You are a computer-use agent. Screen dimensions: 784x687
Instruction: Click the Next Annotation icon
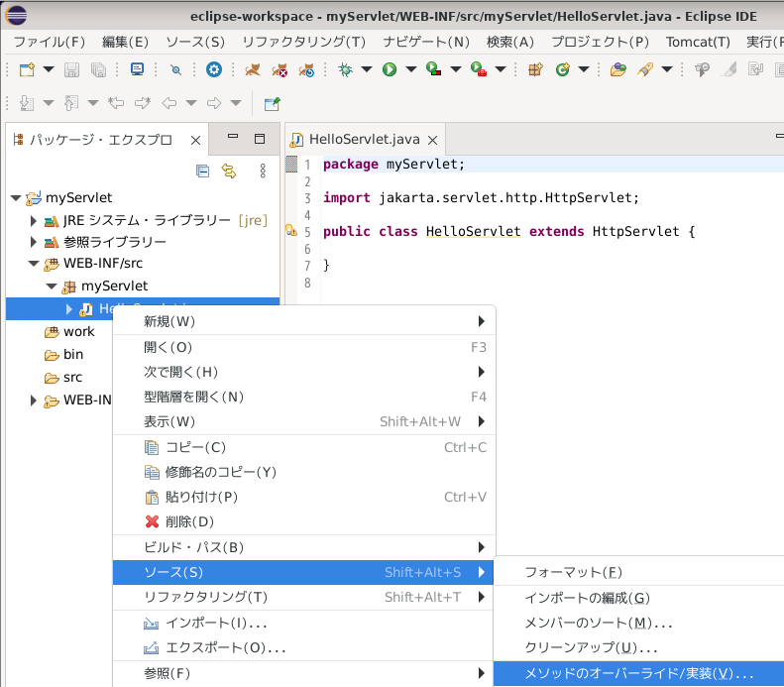pyautogui.click(x=27, y=103)
